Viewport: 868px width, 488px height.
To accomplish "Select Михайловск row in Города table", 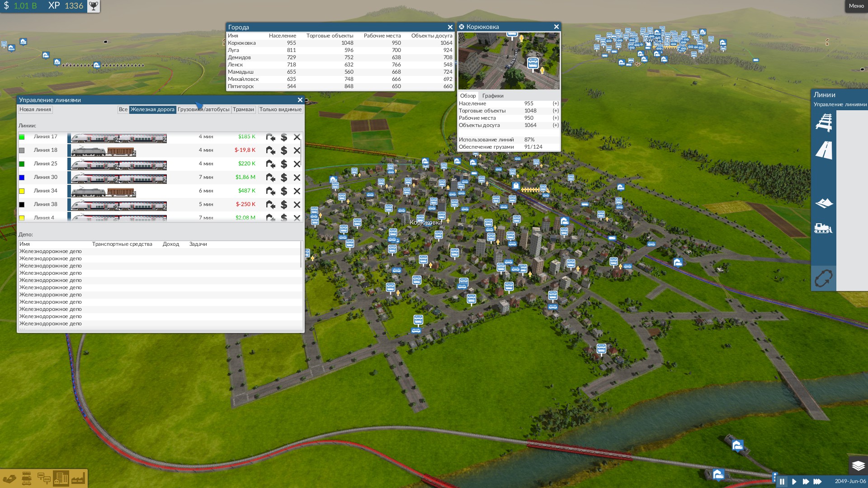I will point(340,79).
